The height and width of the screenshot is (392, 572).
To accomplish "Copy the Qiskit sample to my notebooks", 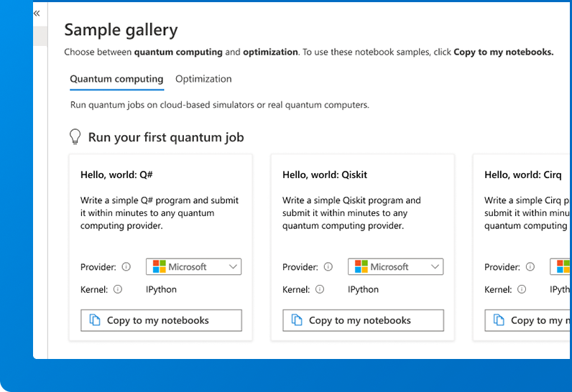I will [x=364, y=320].
